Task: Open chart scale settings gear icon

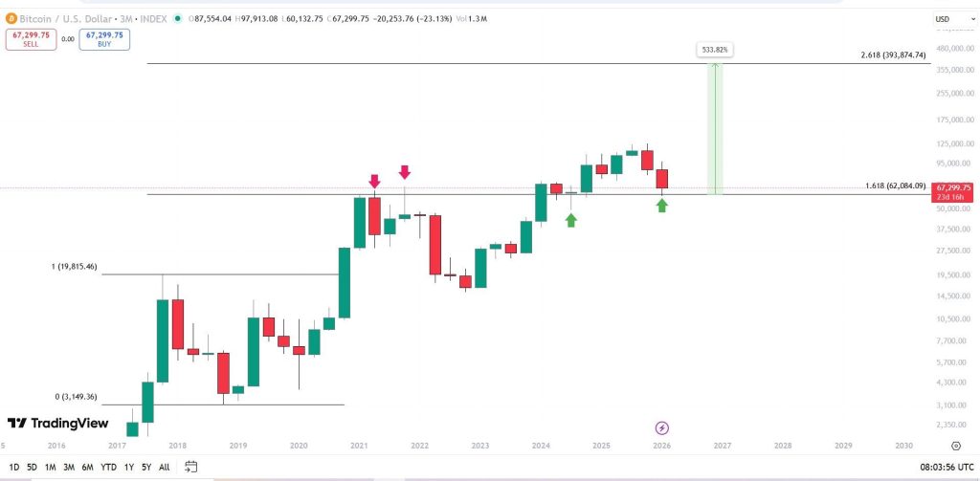Action: pos(956,446)
